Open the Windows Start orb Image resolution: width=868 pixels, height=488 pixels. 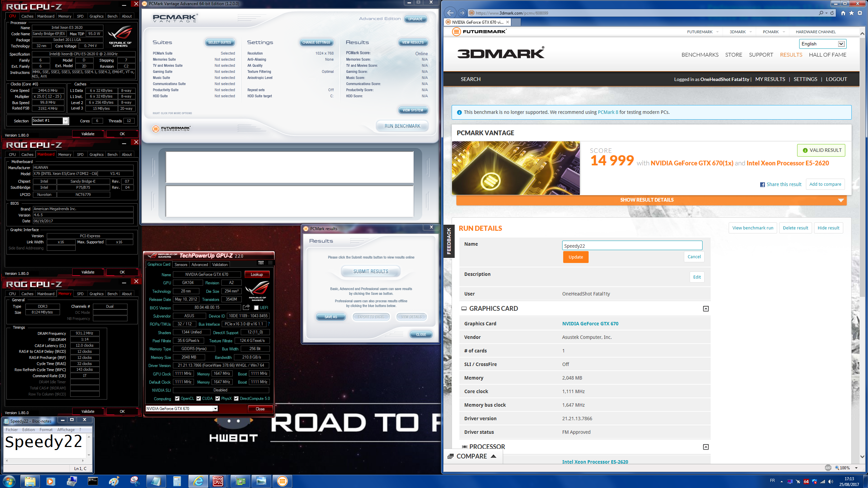(9, 481)
